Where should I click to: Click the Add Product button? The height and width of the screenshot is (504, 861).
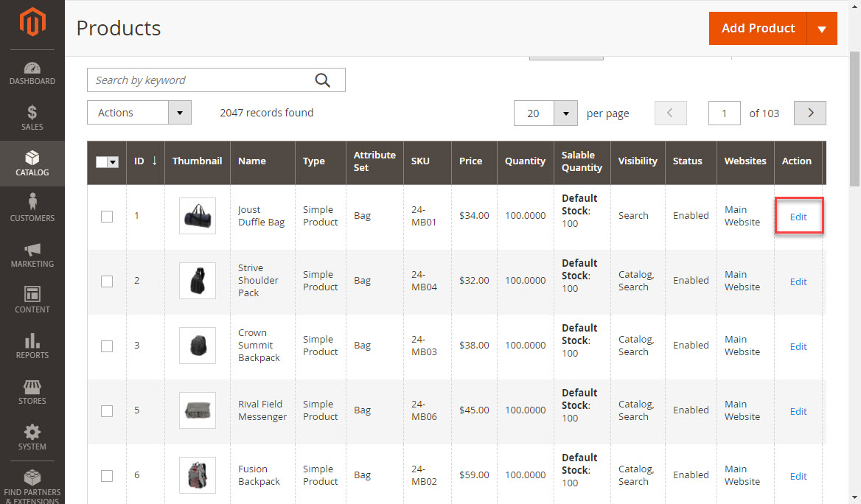(758, 28)
